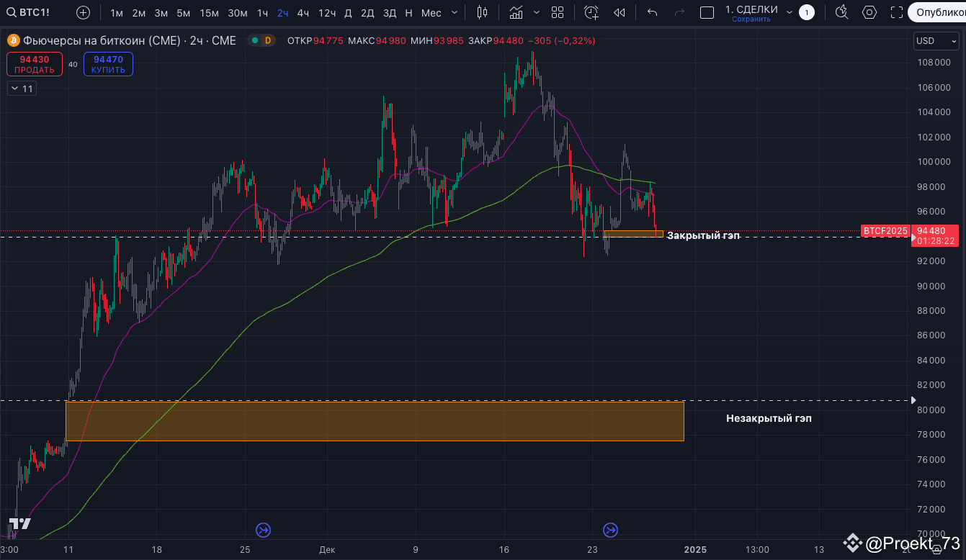Click the КУПИТЬ 94470 buy button
Image resolution: width=966 pixels, height=560 pixels.
click(108, 64)
